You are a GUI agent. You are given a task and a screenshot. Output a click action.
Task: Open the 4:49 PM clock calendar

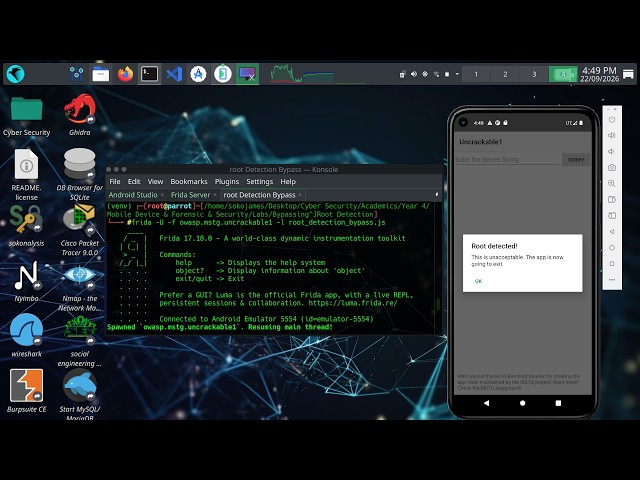(599, 74)
